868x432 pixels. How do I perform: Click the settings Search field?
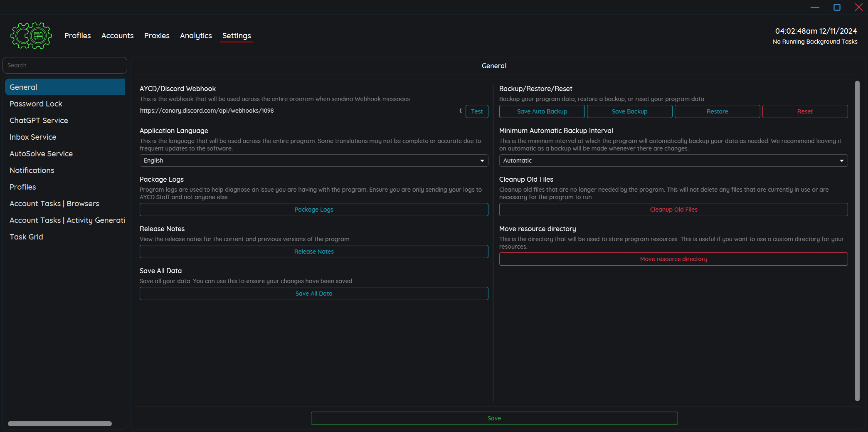64,65
